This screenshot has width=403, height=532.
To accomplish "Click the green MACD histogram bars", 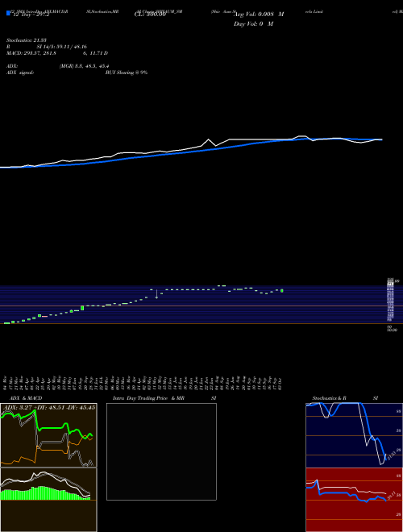I will [44, 493].
